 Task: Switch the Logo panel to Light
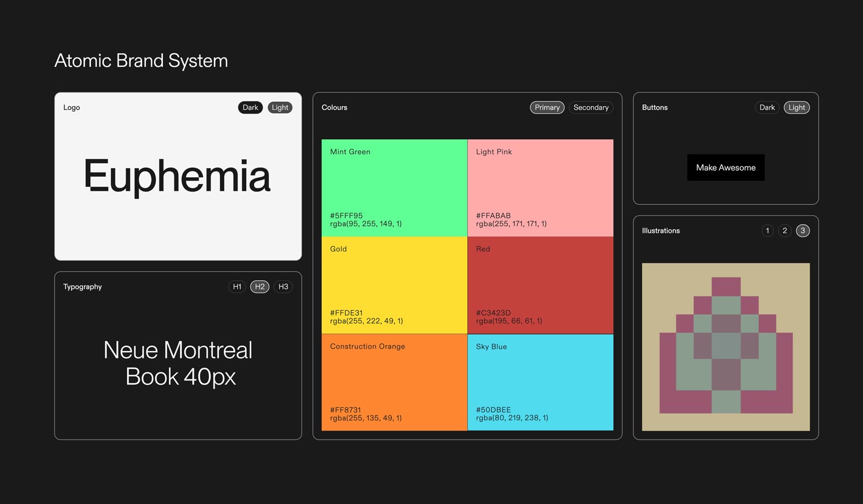280,108
